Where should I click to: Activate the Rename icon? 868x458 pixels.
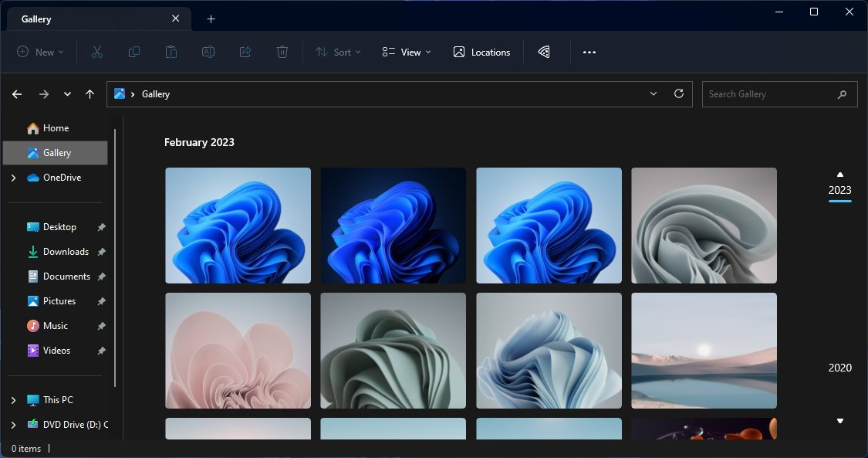pos(208,52)
